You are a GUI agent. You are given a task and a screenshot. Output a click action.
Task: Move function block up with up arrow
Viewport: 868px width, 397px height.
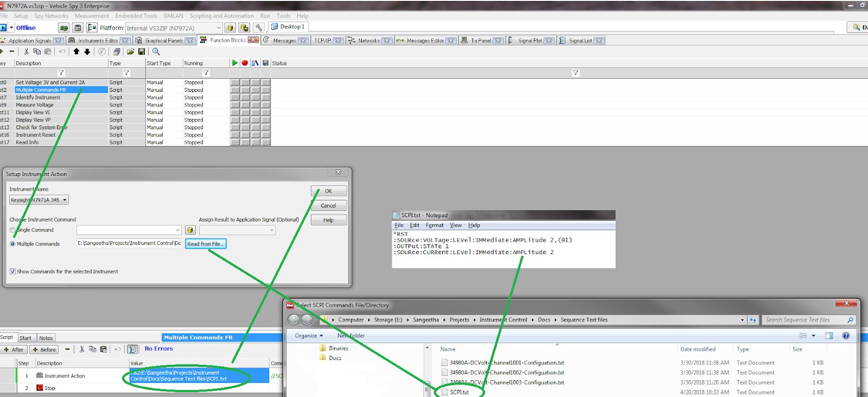(76, 52)
